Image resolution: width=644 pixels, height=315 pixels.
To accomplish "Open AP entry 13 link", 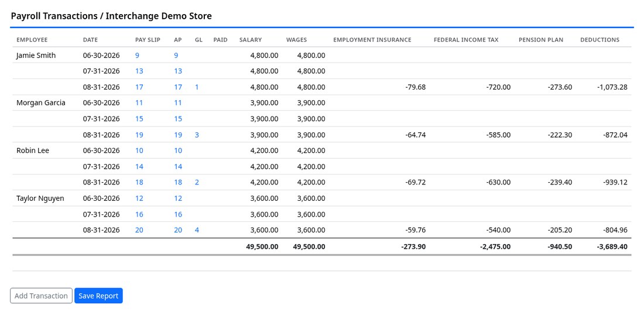I will [178, 71].
